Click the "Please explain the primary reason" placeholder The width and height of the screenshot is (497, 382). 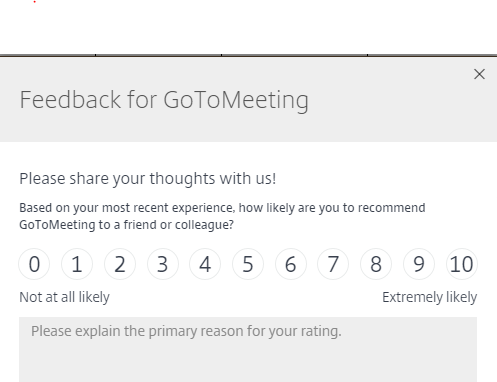186,331
